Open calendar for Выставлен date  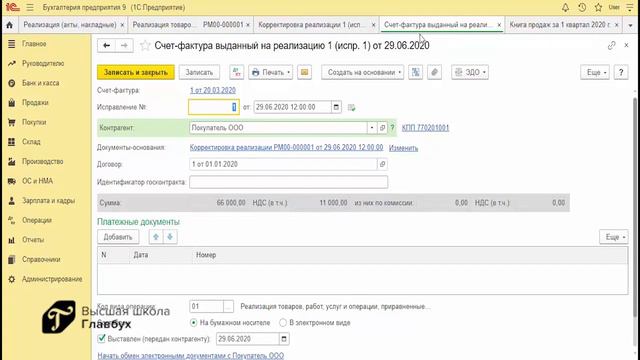pyautogui.click(x=284, y=339)
